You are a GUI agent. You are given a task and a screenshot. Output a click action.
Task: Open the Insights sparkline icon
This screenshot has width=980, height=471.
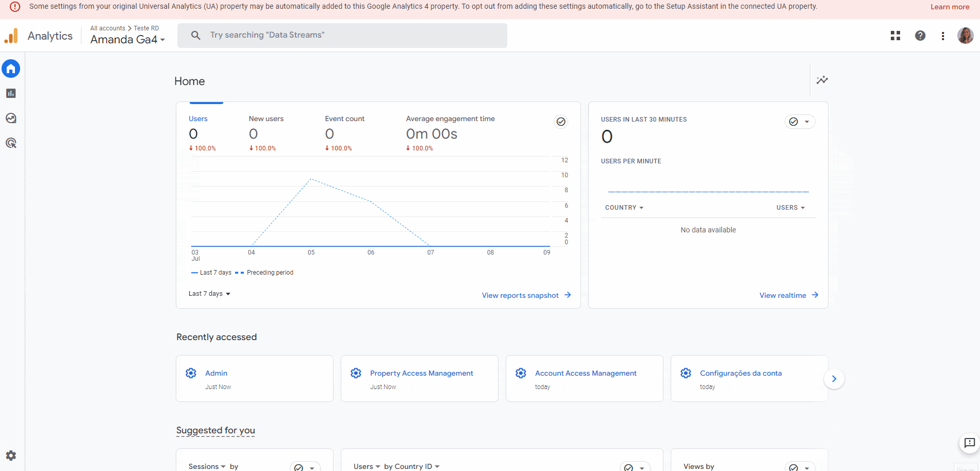pos(822,80)
